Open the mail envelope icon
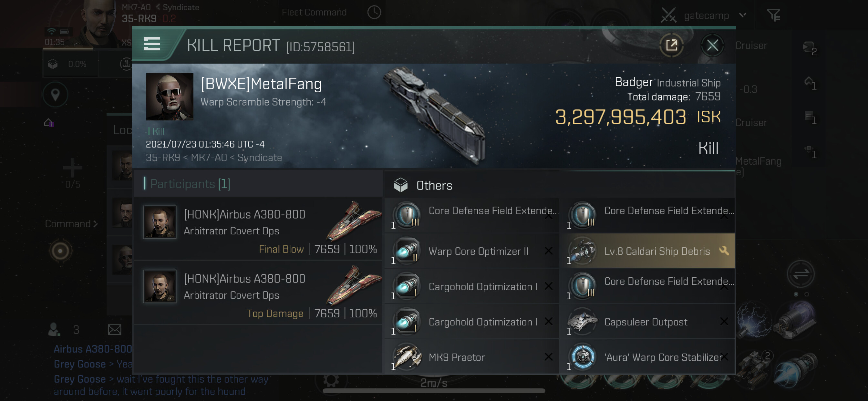The width and height of the screenshot is (868, 401). [x=115, y=329]
